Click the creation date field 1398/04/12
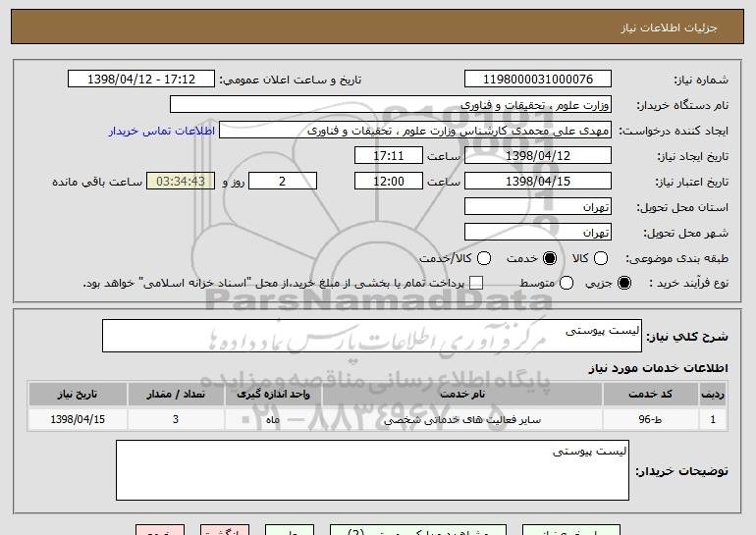 tap(538, 156)
